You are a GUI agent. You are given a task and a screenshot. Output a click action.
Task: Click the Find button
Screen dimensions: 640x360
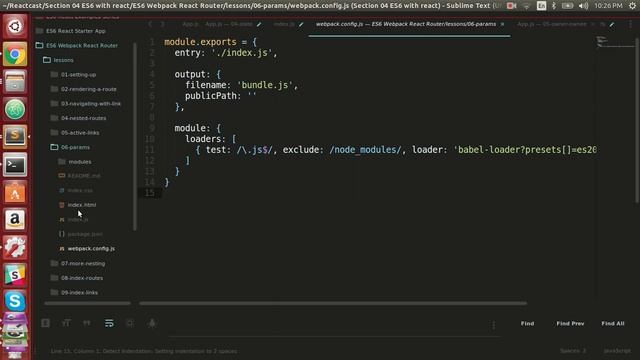pyautogui.click(x=527, y=323)
